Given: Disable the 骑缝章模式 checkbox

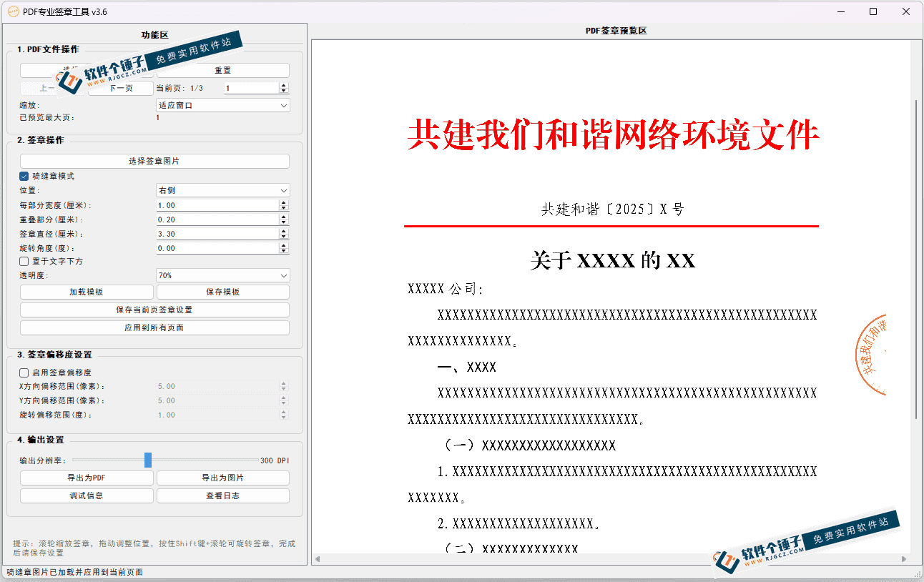Looking at the screenshot, I should 24,176.
